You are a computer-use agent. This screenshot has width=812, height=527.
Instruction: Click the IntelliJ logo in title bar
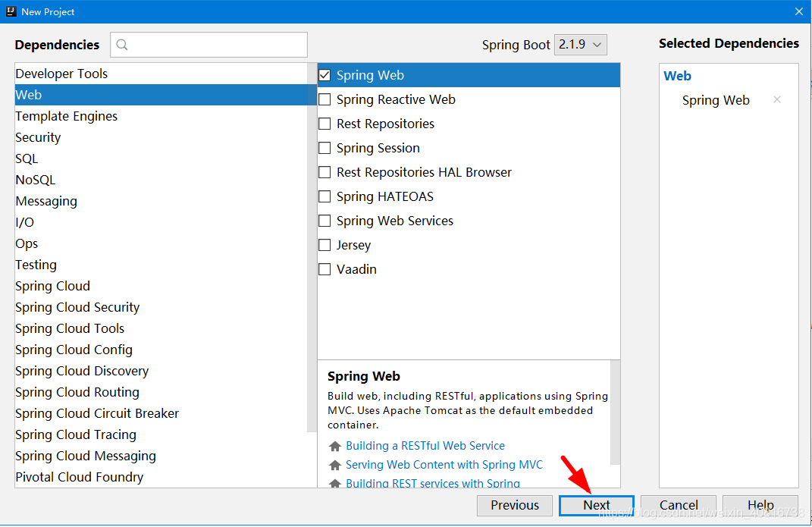pyautogui.click(x=11, y=11)
